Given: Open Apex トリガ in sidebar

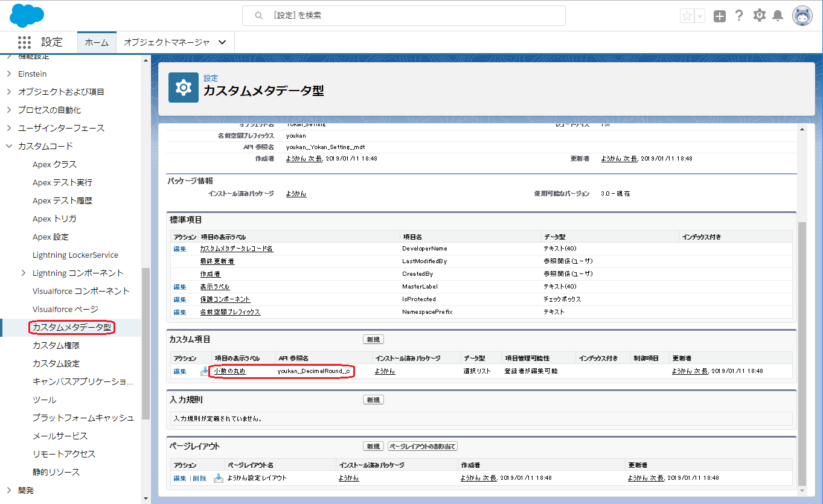Looking at the screenshot, I should tap(54, 219).
